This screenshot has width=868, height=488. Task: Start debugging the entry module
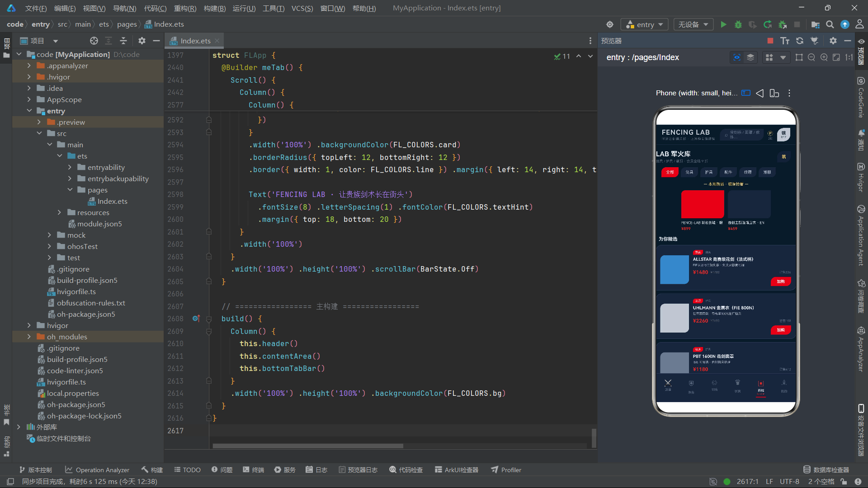click(x=738, y=24)
